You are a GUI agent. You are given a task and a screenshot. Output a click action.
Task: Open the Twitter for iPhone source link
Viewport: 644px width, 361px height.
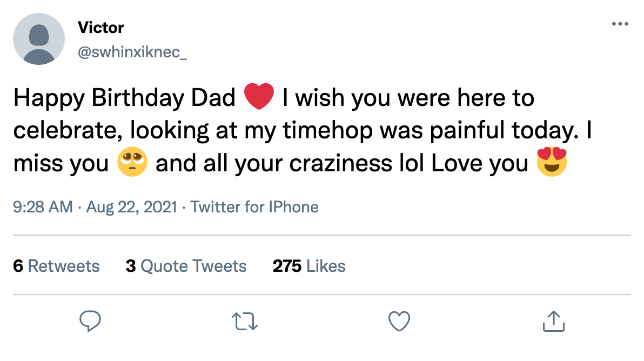254,207
